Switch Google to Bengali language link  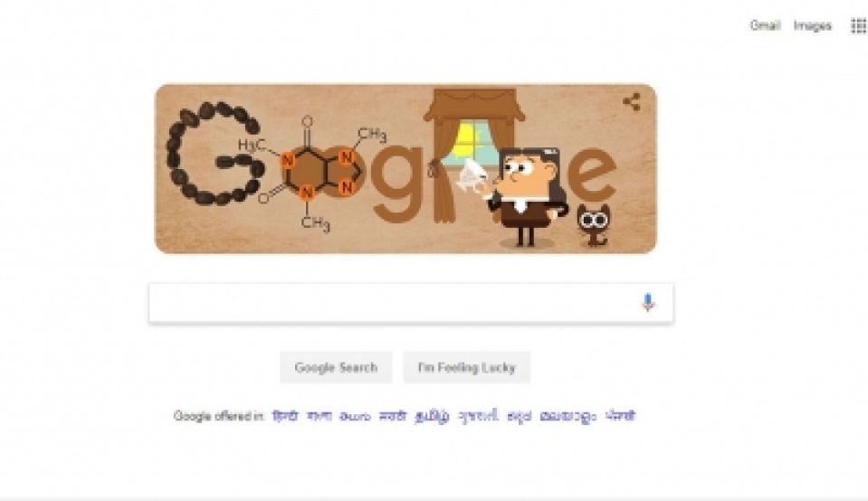click(320, 416)
